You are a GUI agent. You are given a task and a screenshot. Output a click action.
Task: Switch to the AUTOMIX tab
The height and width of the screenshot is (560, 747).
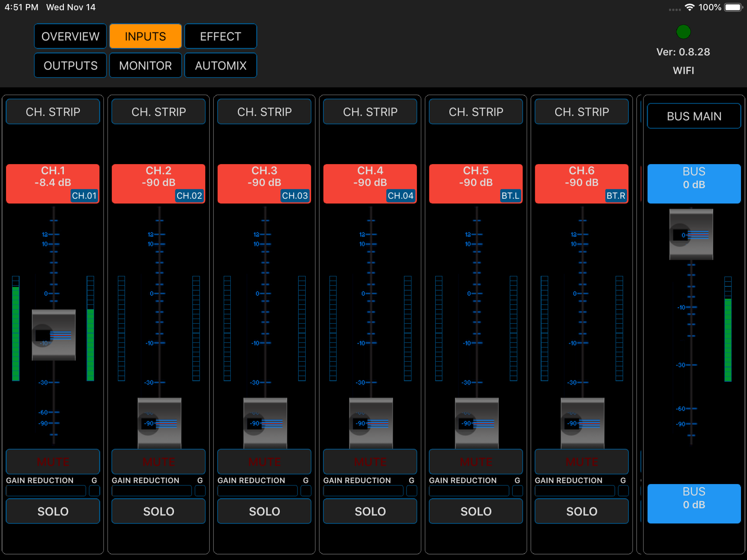[221, 65]
